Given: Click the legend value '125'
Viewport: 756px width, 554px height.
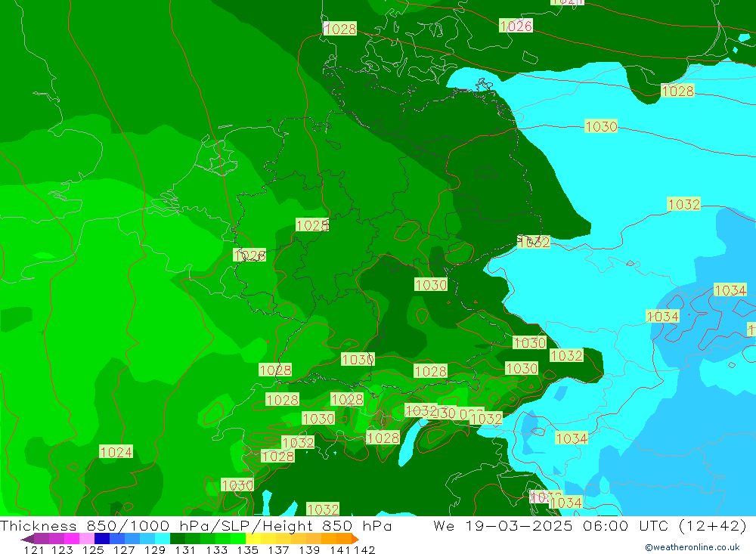Looking at the screenshot, I should point(93,549).
